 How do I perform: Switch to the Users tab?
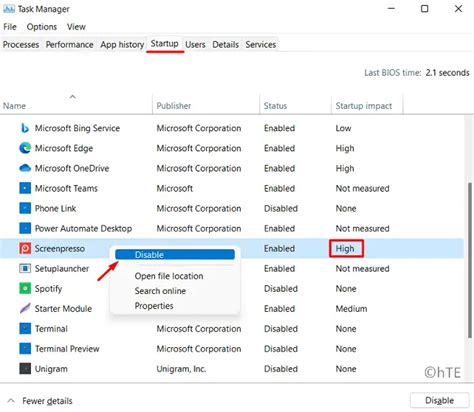[x=195, y=44]
